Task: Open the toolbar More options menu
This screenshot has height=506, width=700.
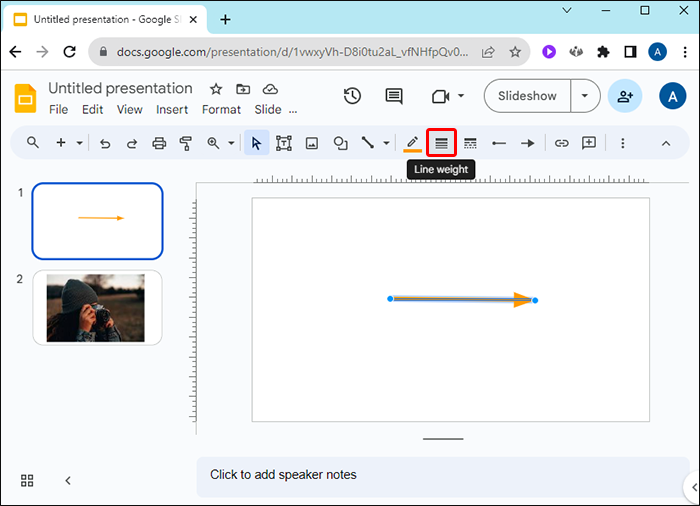Action: (x=623, y=143)
